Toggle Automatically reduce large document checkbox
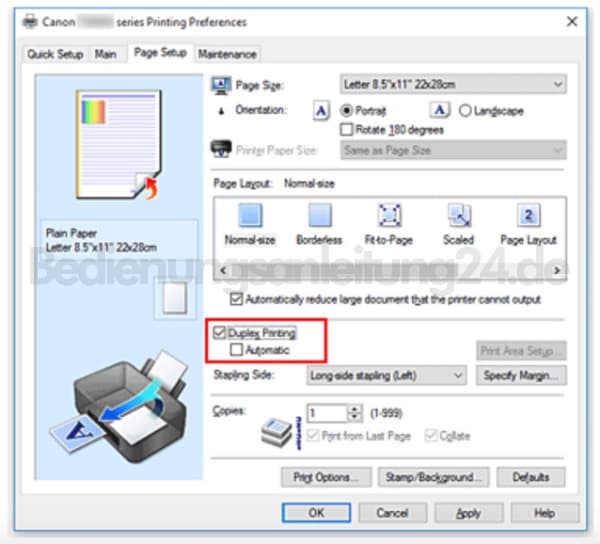The image size is (600, 544). [x=236, y=299]
